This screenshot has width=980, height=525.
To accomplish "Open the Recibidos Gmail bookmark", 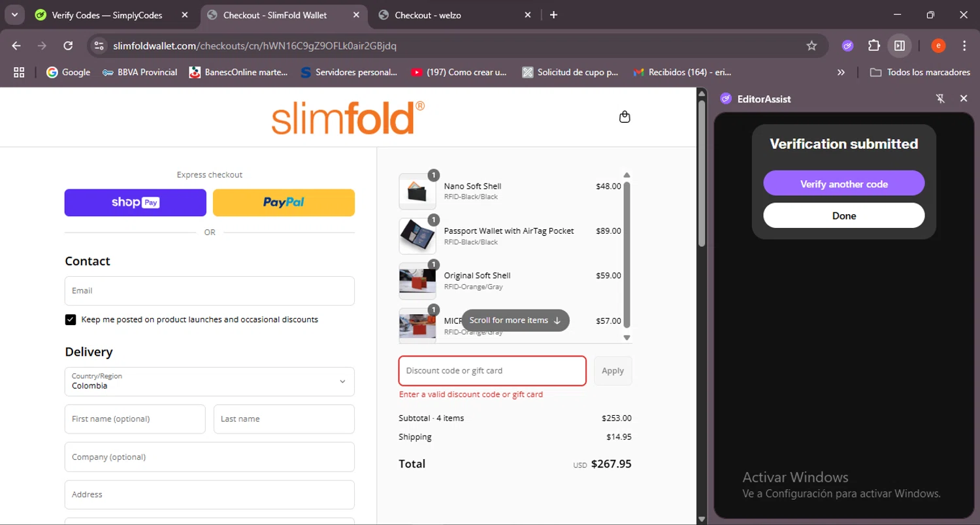I will point(682,72).
